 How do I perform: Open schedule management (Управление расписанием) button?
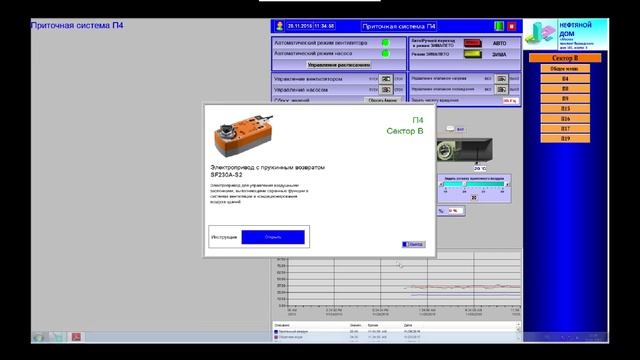339,64
